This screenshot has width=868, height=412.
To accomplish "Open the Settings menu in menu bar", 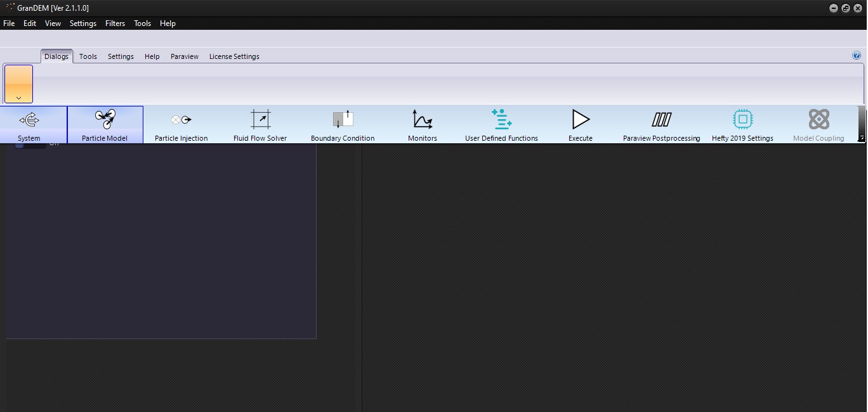I will (x=83, y=23).
